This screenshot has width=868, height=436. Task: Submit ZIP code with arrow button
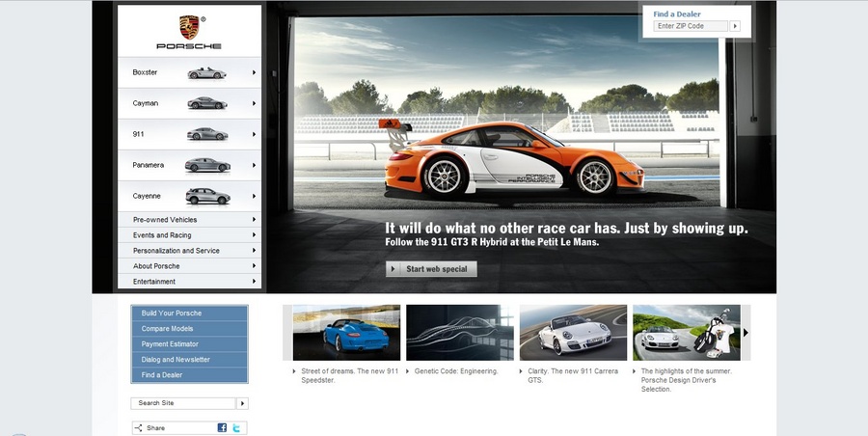pyautogui.click(x=736, y=26)
